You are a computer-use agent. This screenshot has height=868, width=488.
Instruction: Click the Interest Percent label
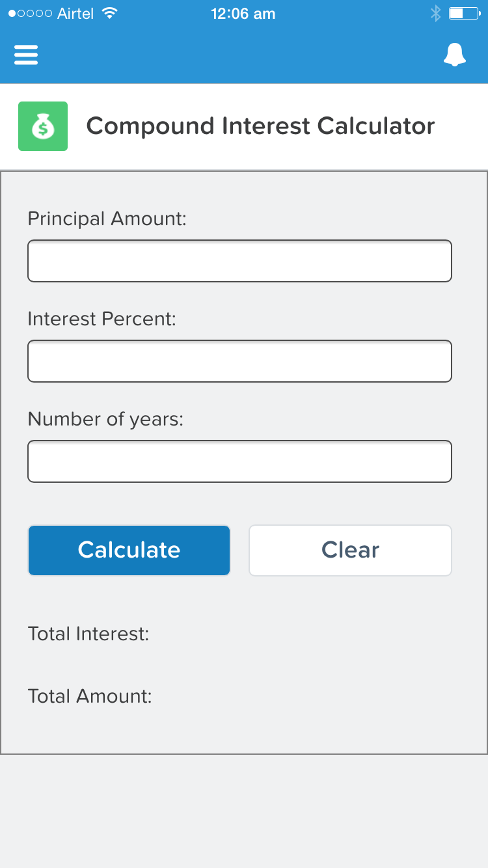pos(102,319)
